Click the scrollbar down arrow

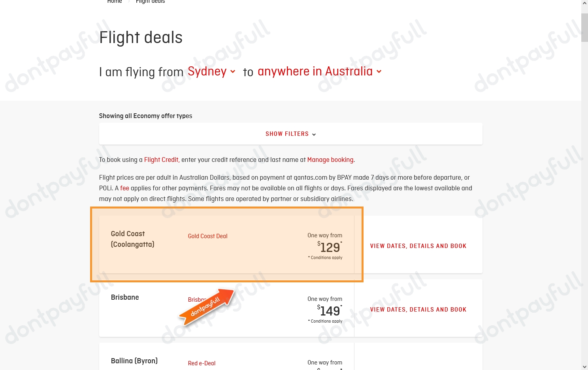[x=584, y=367]
